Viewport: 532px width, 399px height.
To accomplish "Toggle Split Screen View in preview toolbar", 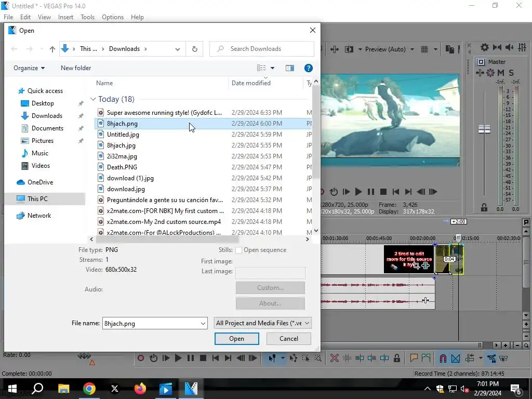I will coord(349,49).
